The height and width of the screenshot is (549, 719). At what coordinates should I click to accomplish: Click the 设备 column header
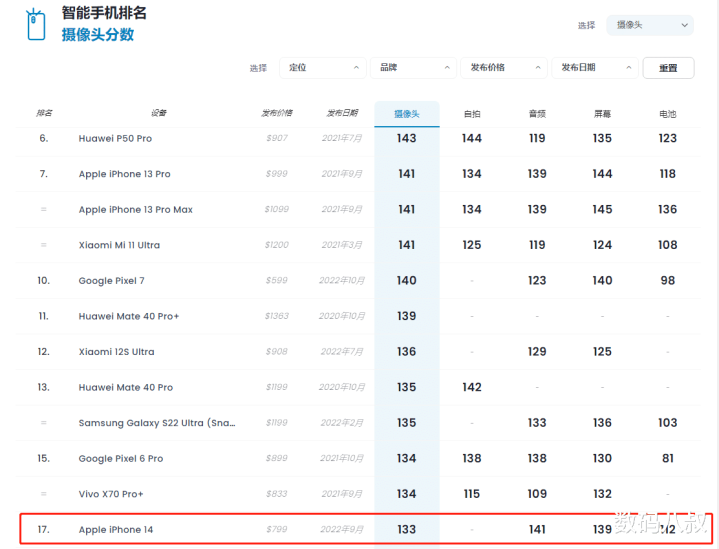pos(159,113)
